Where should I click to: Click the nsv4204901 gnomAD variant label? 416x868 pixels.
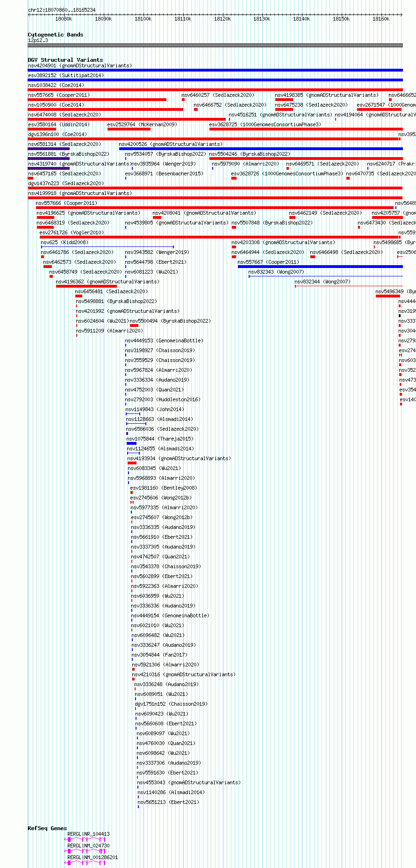[80, 65]
